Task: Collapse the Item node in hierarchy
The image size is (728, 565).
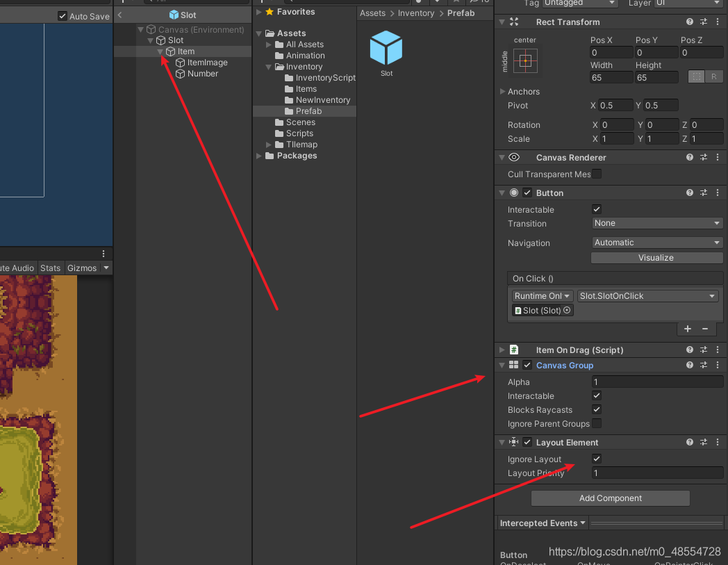Action: click(160, 51)
